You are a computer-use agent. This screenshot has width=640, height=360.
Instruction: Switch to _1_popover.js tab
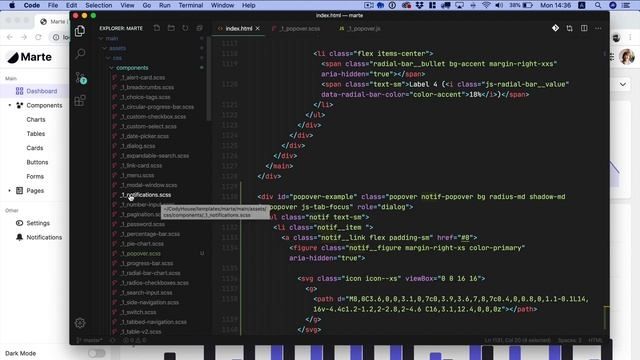click(361, 29)
